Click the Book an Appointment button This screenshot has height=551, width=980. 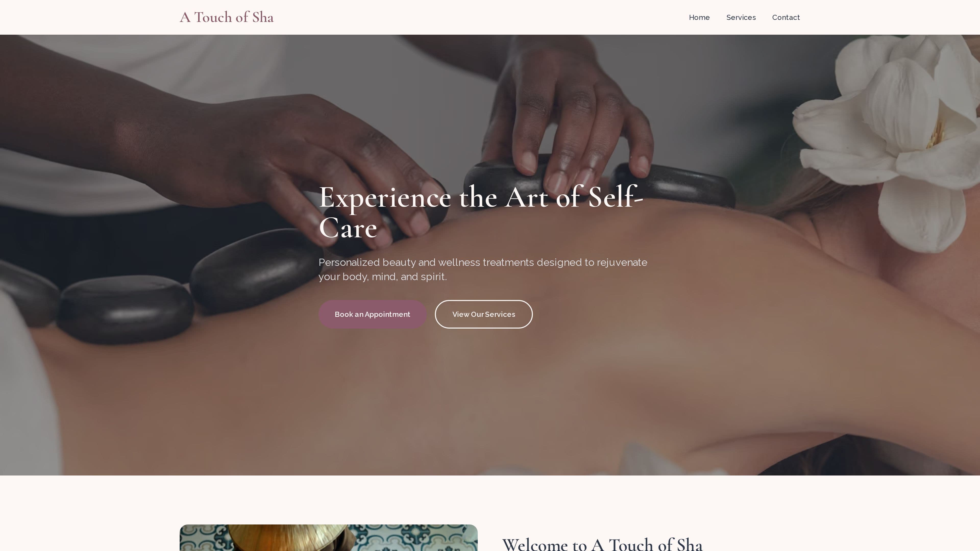click(372, 314)
